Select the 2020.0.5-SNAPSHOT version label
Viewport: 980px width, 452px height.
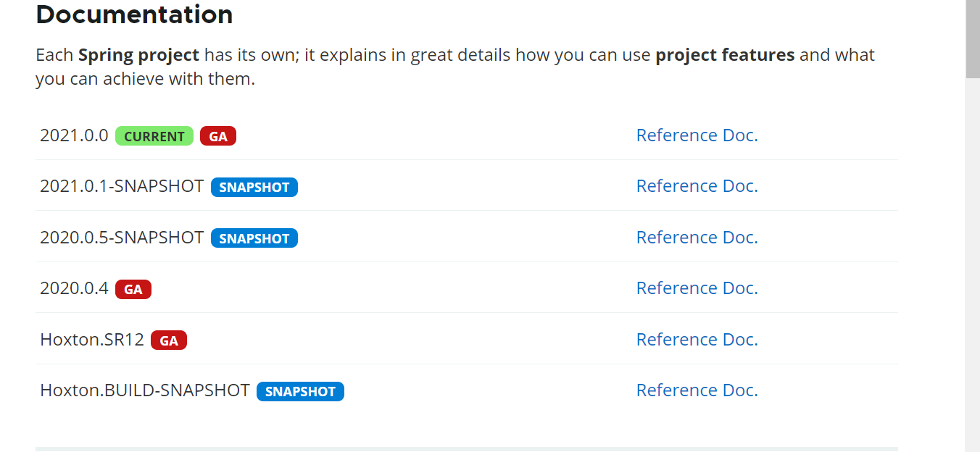(122, 238)
